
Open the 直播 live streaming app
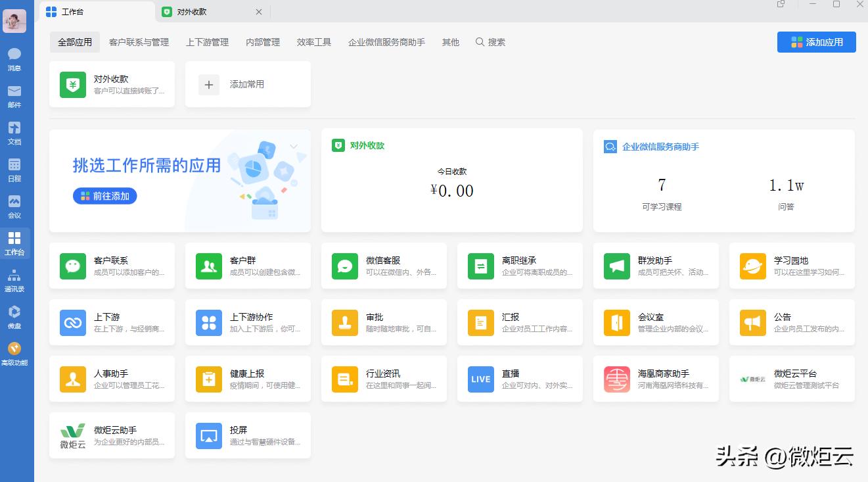[520, 379]
